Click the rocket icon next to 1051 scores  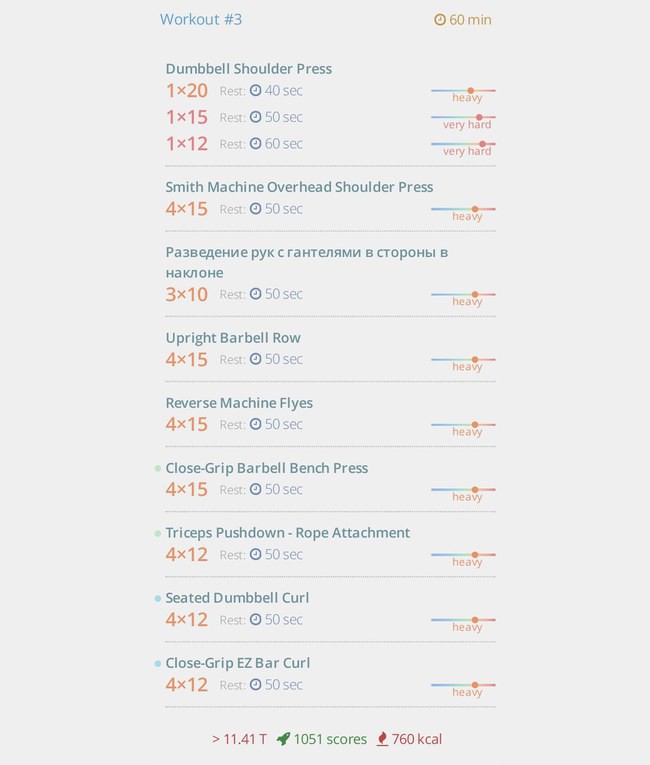[x=283, y=739]
